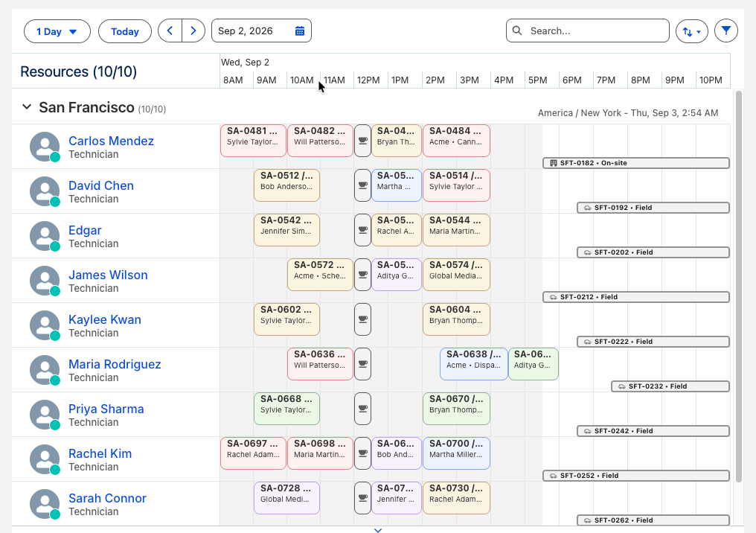Click Carlos Mendez's coffee break block
Screen dimensions: 756x533
tap(362, 141)
